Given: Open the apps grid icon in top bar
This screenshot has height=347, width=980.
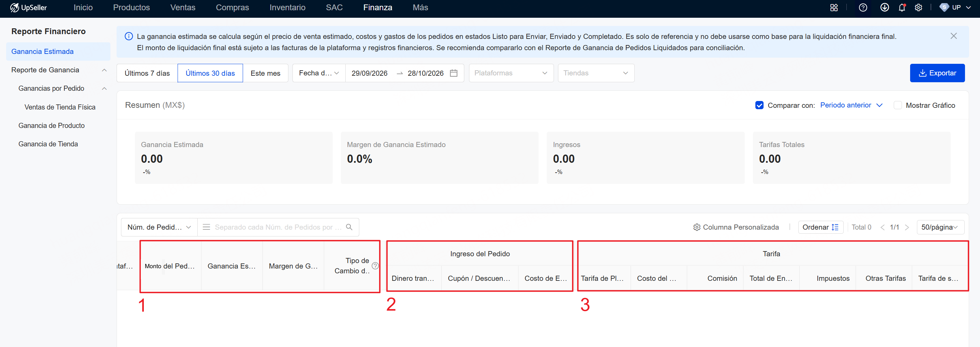Looking at the screenshot, I should 834,8.
